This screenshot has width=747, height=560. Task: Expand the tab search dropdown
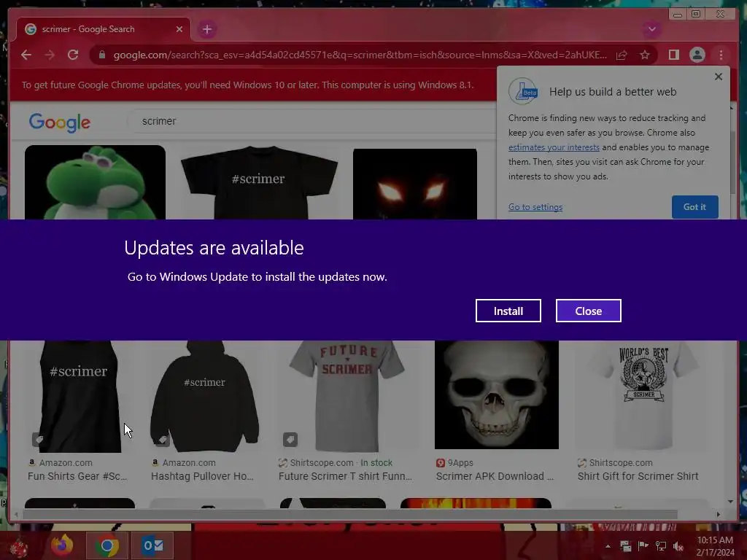[651, 29]
